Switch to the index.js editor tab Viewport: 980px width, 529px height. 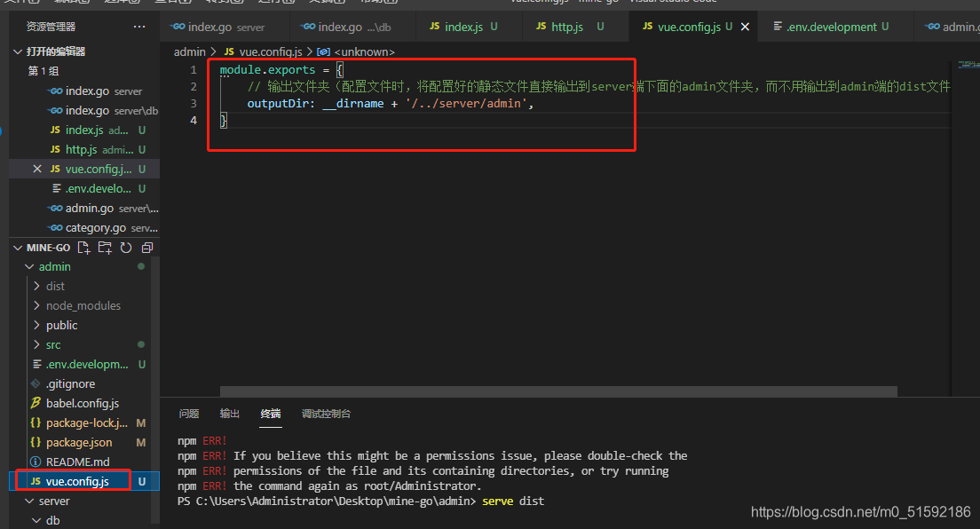click(x=469, y=27)
